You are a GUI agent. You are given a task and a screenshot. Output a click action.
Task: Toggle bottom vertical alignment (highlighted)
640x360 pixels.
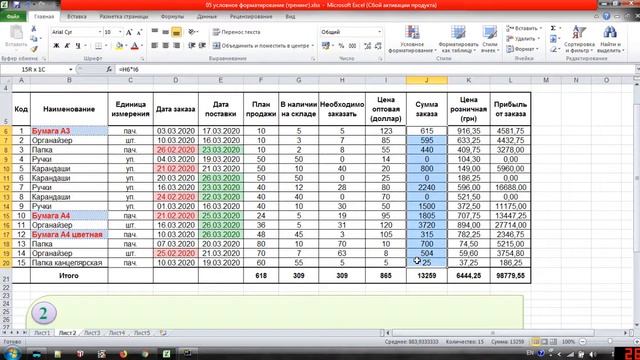pyautogui.click(x=176, y=32)
